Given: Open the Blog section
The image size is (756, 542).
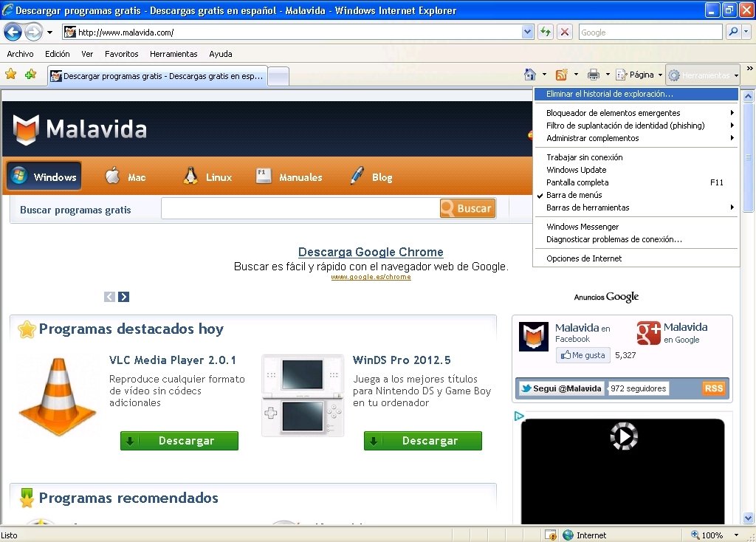Looking at the screenshot, I should point(371,177).
